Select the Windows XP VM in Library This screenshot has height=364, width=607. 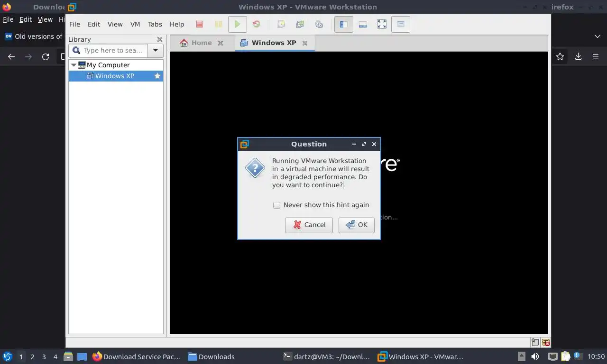click(115, 76)
